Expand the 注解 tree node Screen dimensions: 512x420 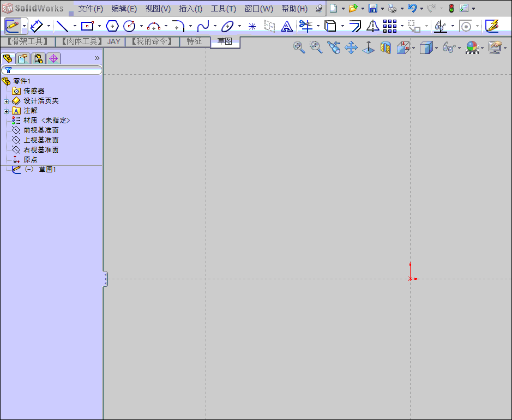coord(6,111)
